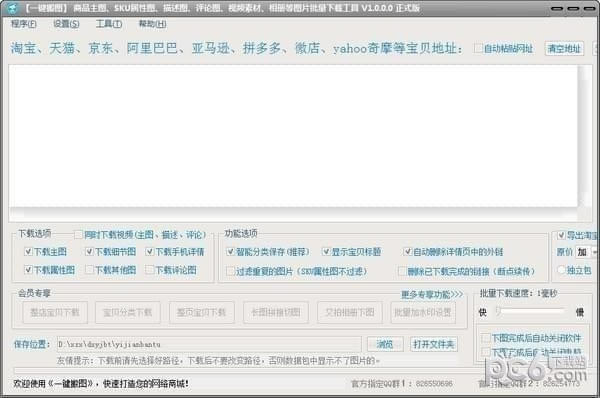This screenshot has width=600, height=398.
Task: Click the 实拍相册下图 button
Action: point(350,312)
